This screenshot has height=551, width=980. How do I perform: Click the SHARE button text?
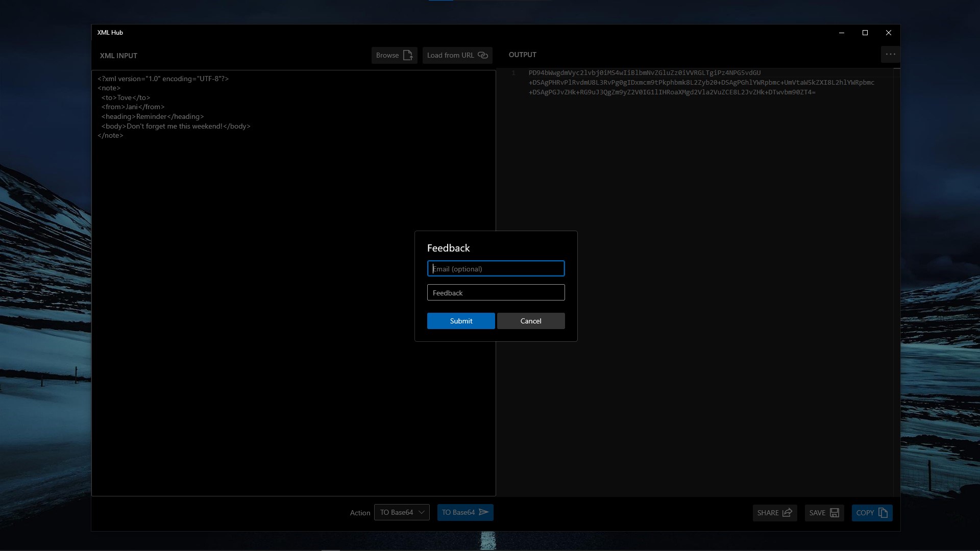pos(768,513)
